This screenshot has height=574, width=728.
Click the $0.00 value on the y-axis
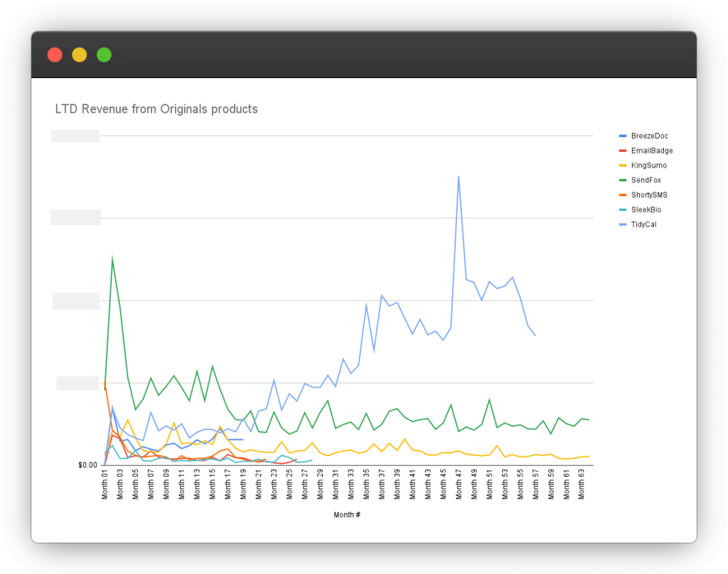tap(87, 464)
